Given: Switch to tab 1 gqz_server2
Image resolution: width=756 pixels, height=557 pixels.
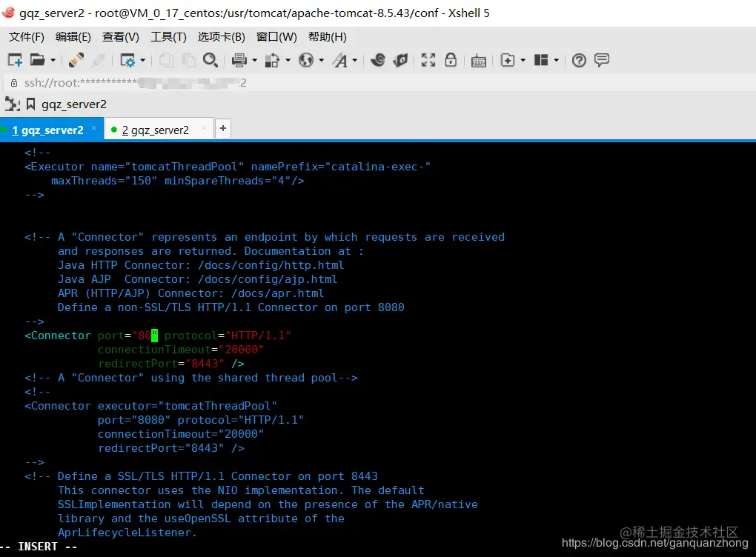Looking at the screenshot, I should 47,130.
